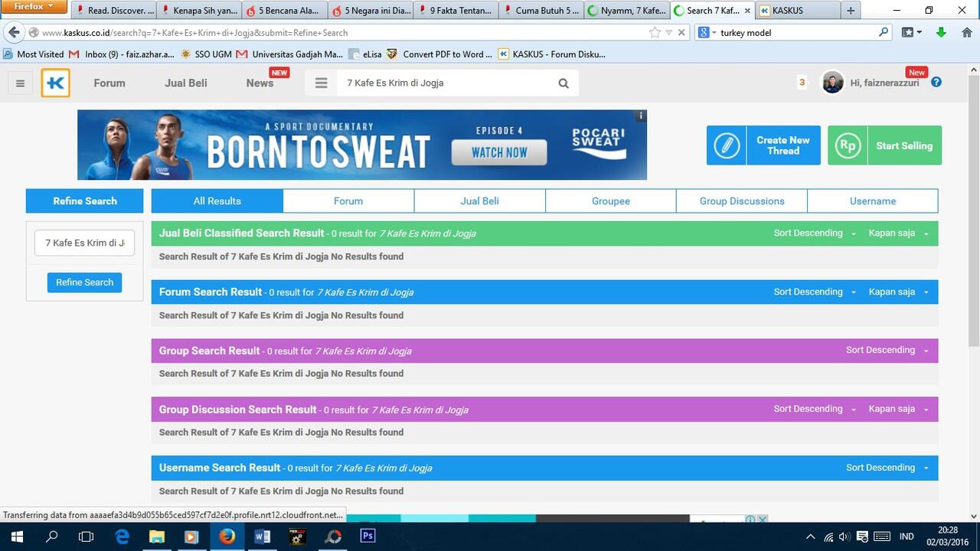The width and height of the screenshot is (980, 551).
Task: Click the Refine Search button in sidebar
Action: pos(84,282)
